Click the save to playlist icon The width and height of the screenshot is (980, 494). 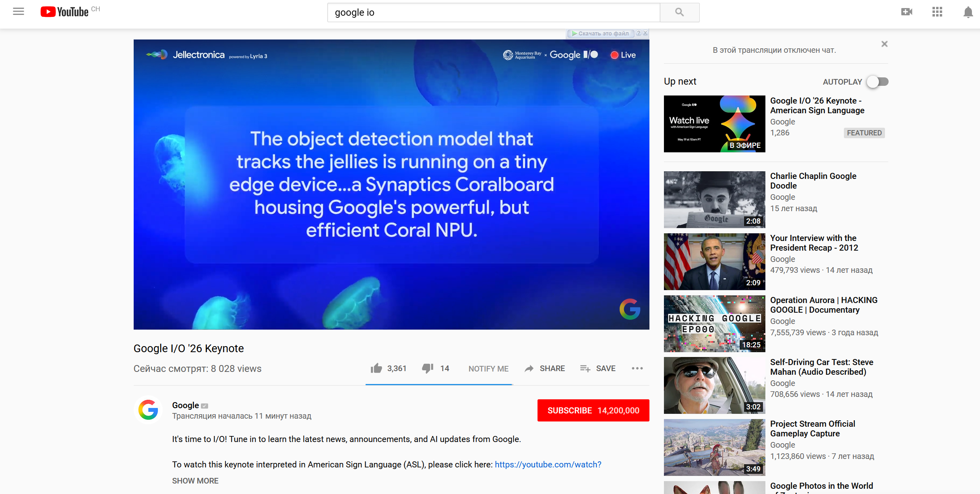[x=585, y=368]
